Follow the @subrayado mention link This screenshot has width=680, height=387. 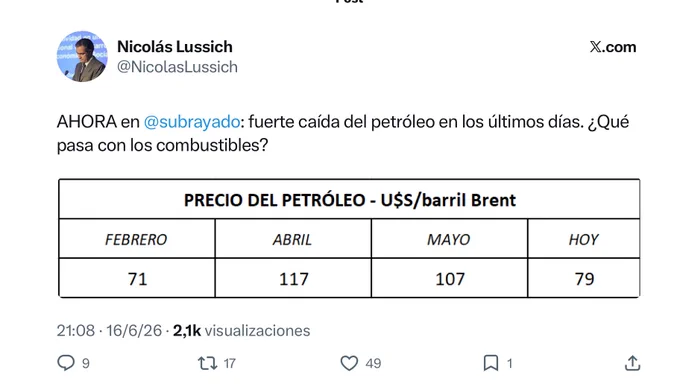[x=192, y=122]
